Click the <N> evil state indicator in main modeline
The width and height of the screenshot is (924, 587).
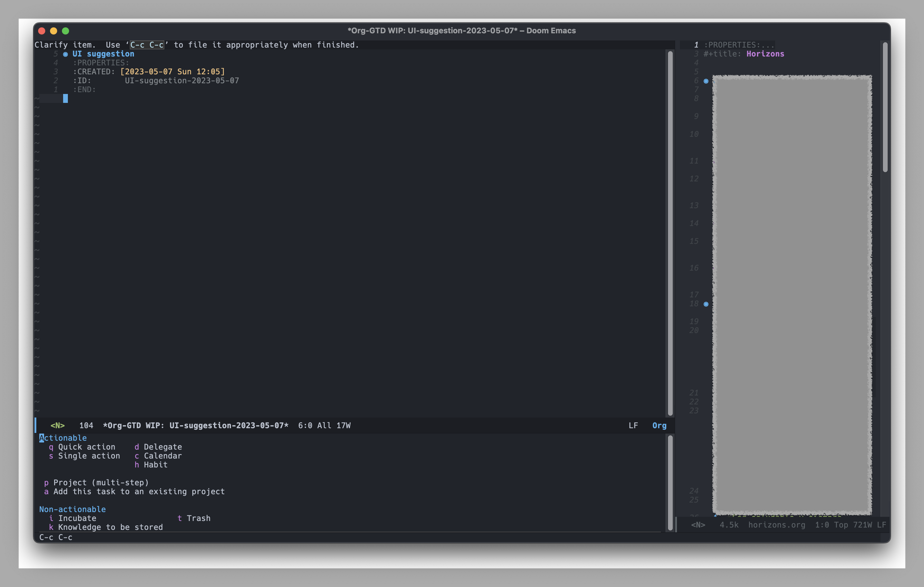click(x=57, y=426)
